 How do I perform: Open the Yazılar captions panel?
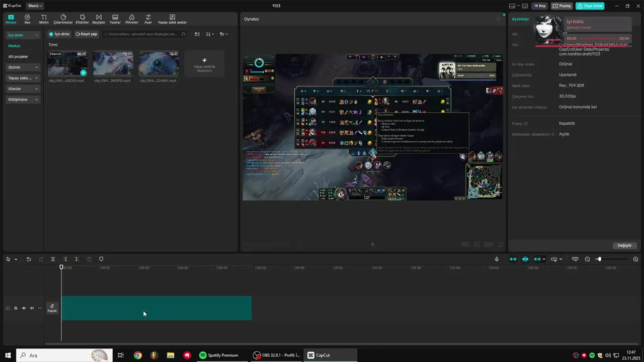(x=115, y=19)
